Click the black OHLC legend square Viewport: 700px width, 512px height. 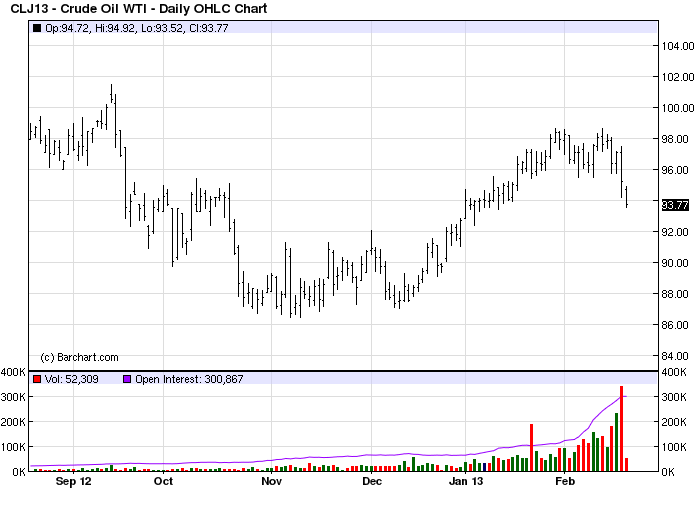click(x=37, y=28)
